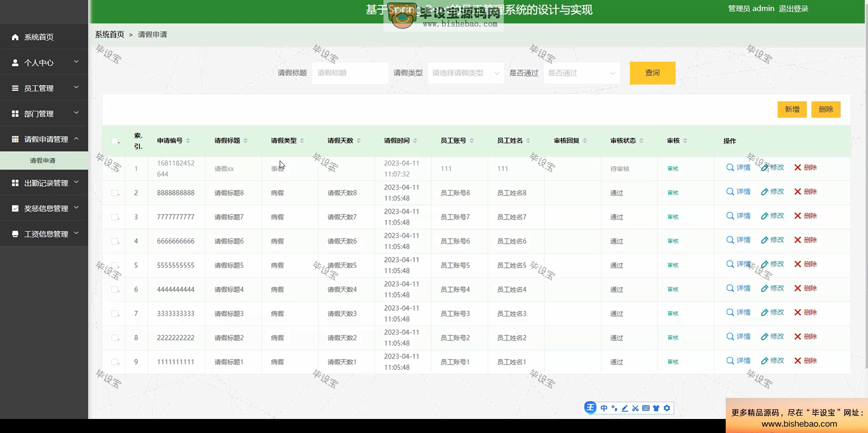Expand the 部门管理 sidebar menu

[44, 114]
